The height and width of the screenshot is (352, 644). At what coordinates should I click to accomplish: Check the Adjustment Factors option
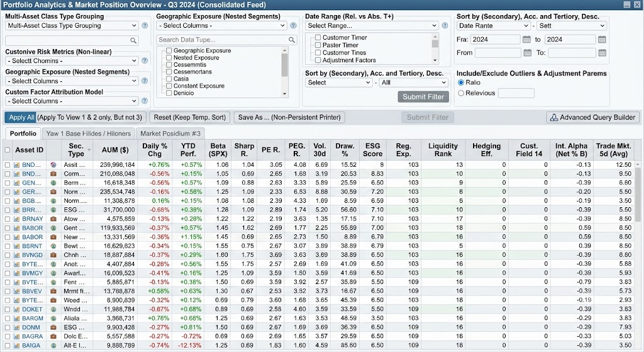318,60
